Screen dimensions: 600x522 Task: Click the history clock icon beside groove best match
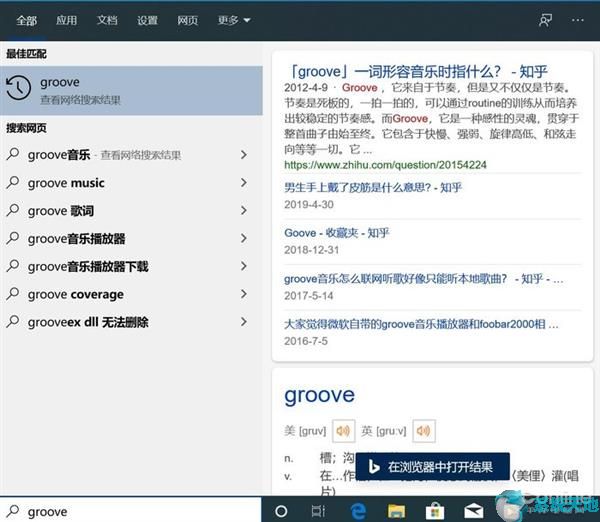[19, 88]
